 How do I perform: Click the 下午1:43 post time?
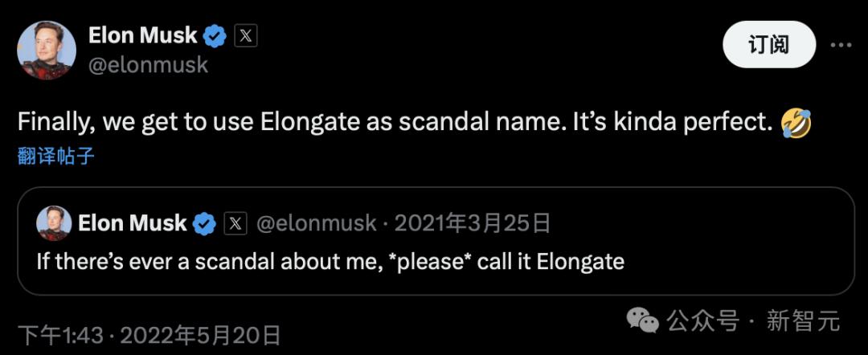[60, 335]
